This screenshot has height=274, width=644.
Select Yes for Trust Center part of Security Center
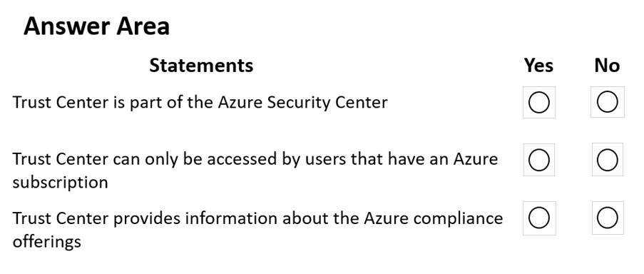coord(539,102)
